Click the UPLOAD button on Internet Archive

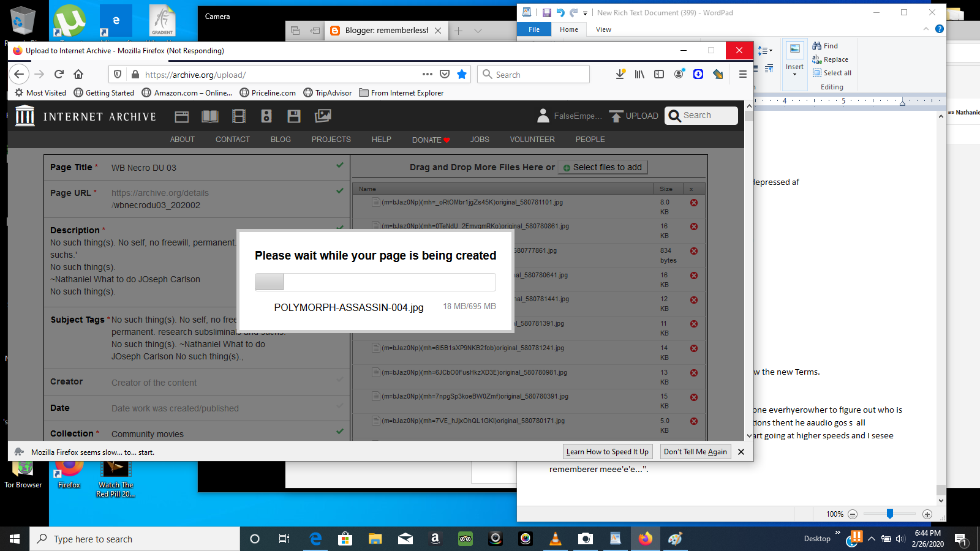(634, 116)
